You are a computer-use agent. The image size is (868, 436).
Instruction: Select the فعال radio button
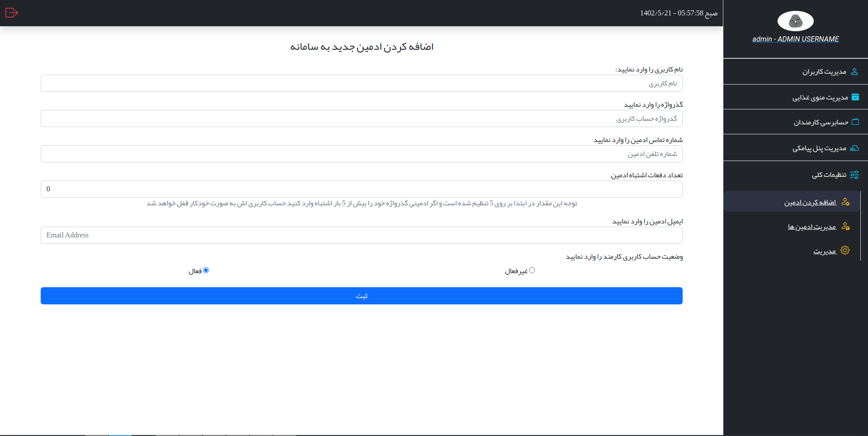206,270
